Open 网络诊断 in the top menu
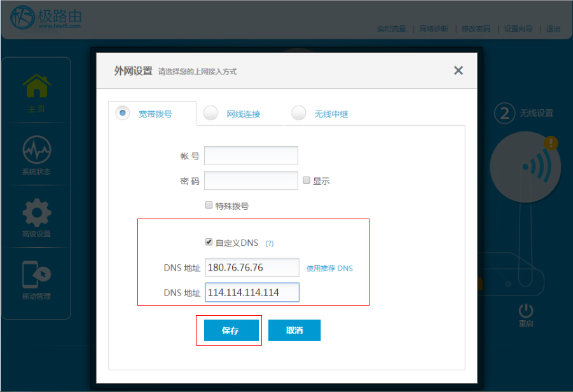 pyautogui.click(x=433, y=29)
